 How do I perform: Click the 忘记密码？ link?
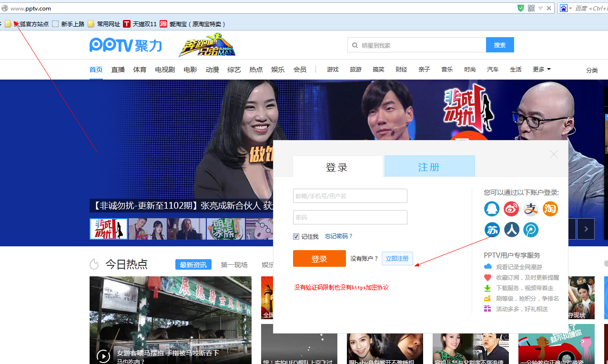click(x=339, y=236)
